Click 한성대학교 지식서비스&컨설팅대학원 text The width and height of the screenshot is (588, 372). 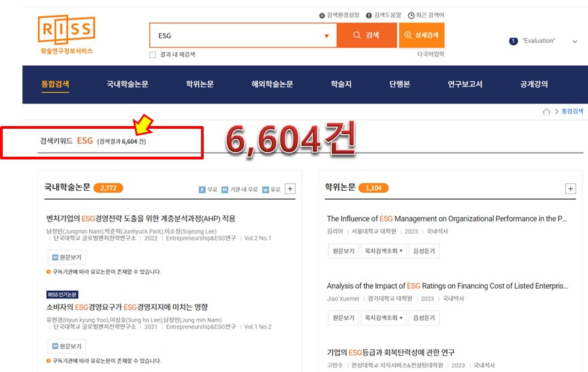397,365
